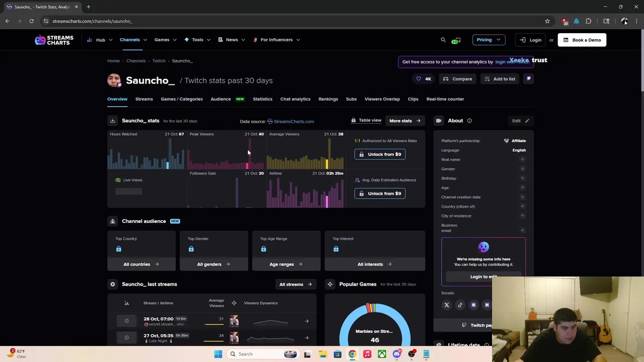Switch to the Viewers Overlap tab
Screen dimensions: 644x362
382,99
